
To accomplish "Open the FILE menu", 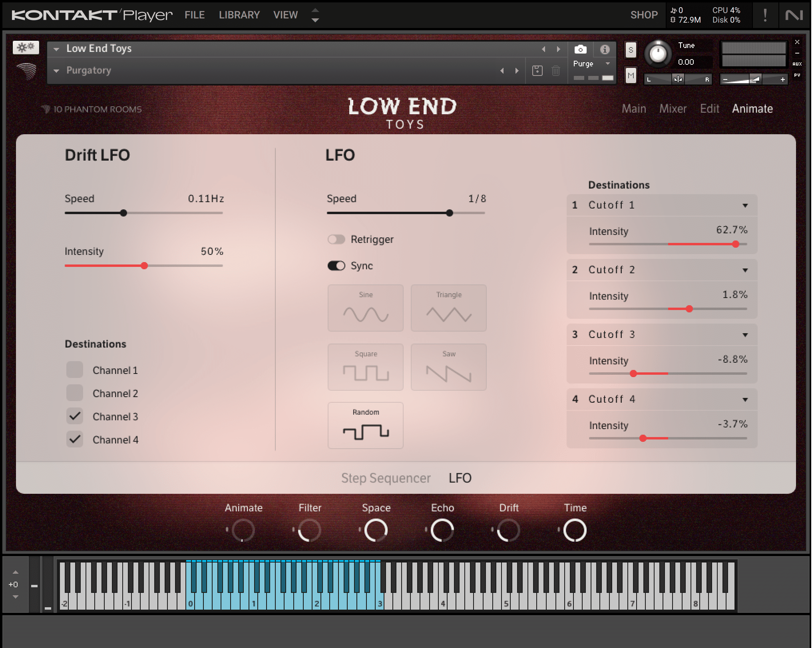I will tap(195, 15).
